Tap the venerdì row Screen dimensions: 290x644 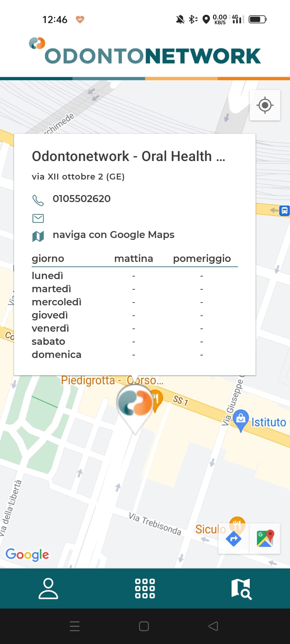tap(135, 329)
